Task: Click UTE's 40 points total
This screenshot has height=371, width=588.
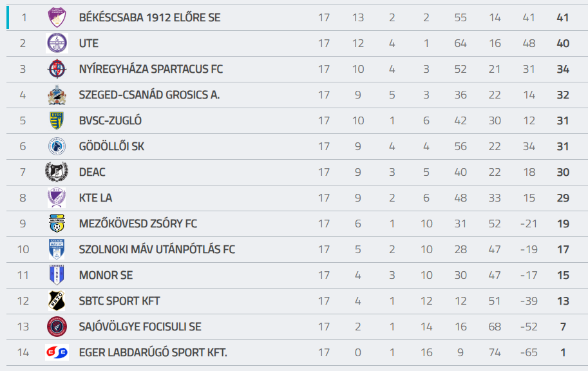Action: pyautogui.click(x=563, y=43)
